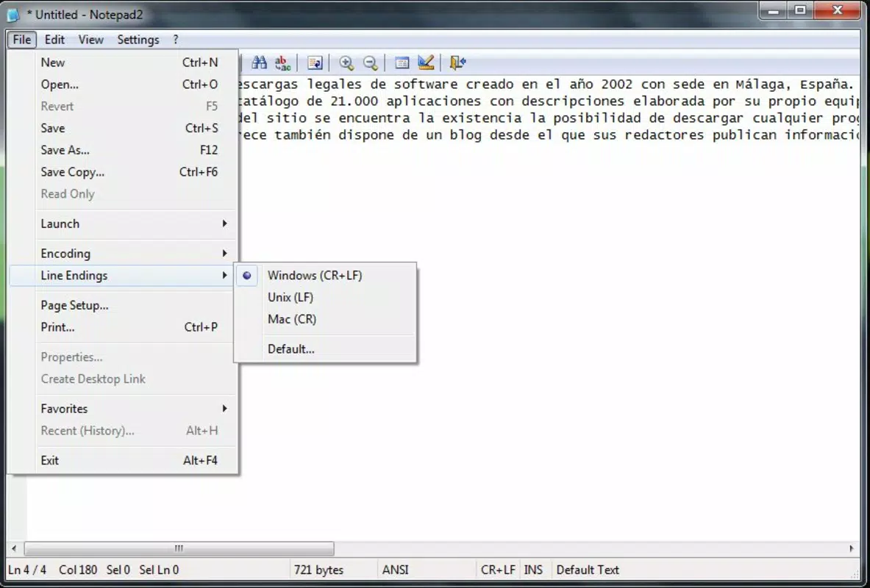The width and height of the screenshot is (870, 588).
Task: Open the Settings menu
Action: 138,40
